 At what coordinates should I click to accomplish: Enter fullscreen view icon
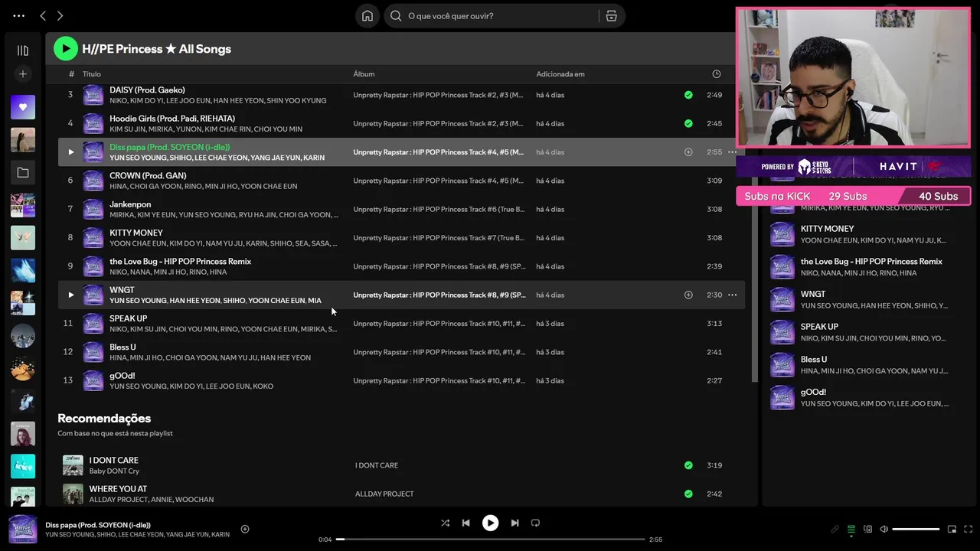click(x=969, y=529)
